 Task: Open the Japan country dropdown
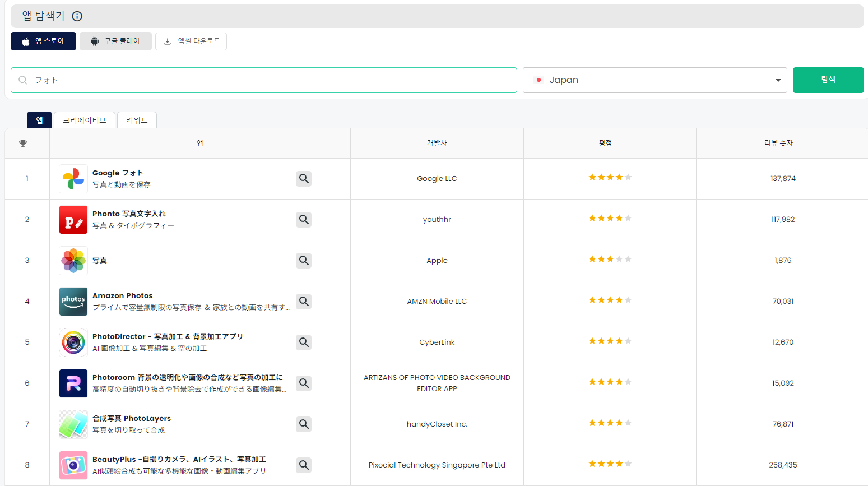tap(655, 80)
